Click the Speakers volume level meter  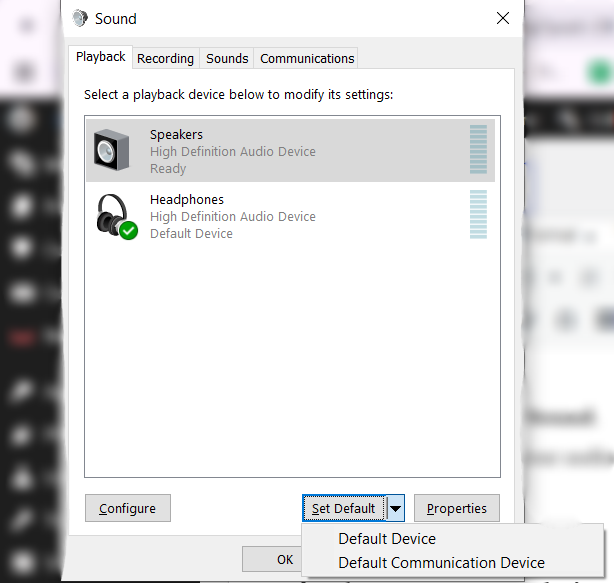(478, 149)
